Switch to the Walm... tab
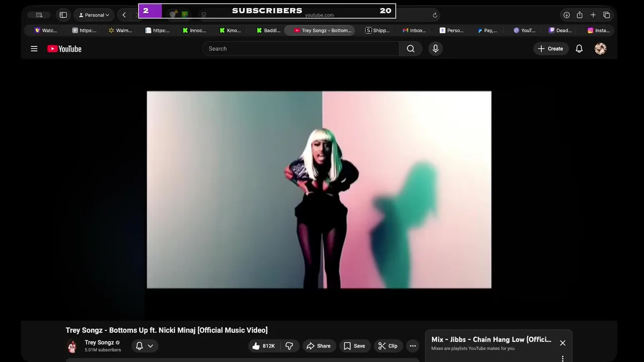Screen dimensions: 644x362 (x=120, y=31)
